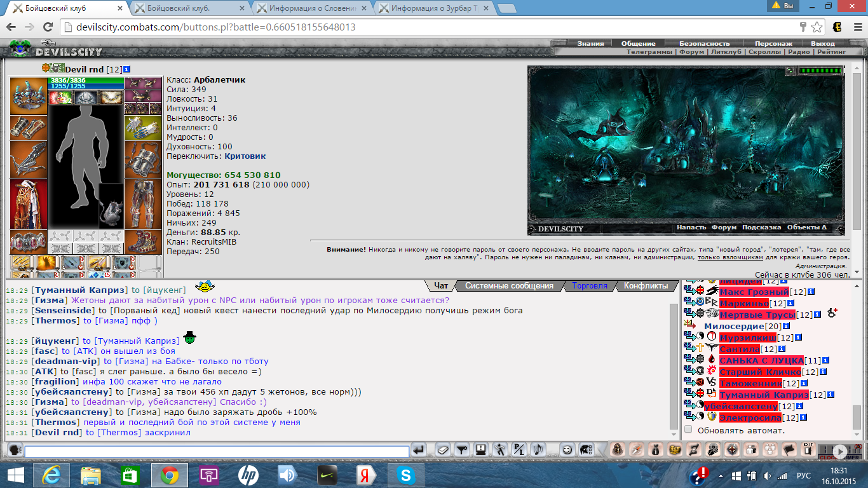Open the Телеграммы link
Screen dimensions: 868x488
tap(649, 52)
